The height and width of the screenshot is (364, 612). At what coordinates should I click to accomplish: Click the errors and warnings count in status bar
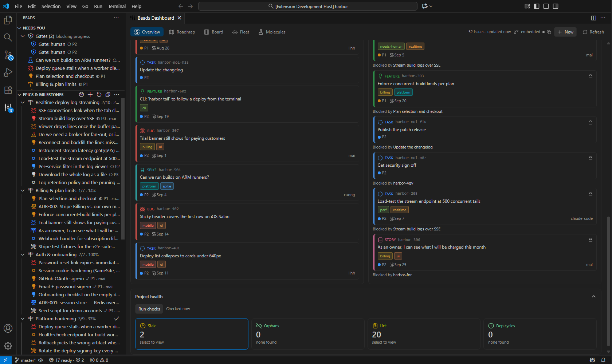click(99, 360)
